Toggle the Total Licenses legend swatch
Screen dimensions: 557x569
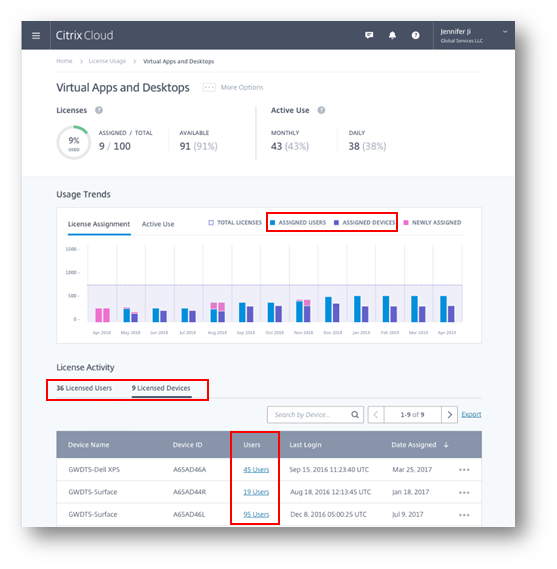(211, 222)
